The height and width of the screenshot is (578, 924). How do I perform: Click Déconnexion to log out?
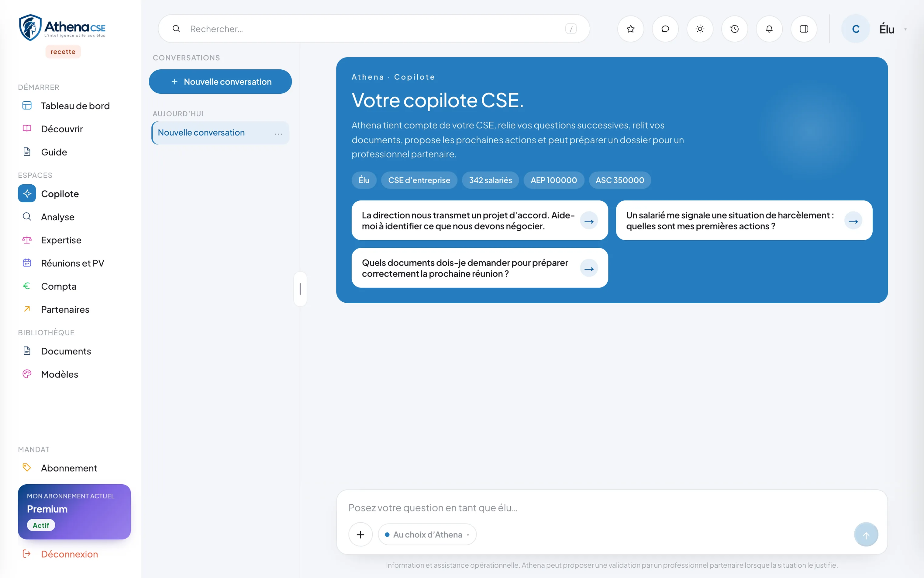74,554
